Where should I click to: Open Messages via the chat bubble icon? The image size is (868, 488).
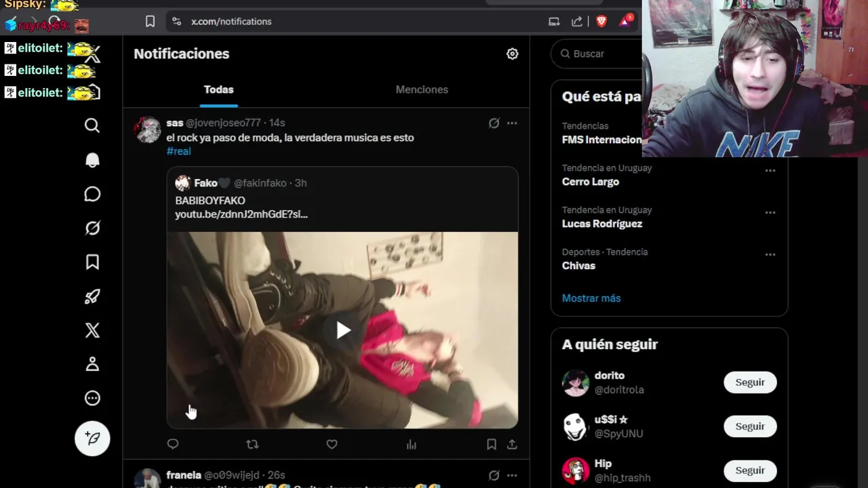coord(92,195)
